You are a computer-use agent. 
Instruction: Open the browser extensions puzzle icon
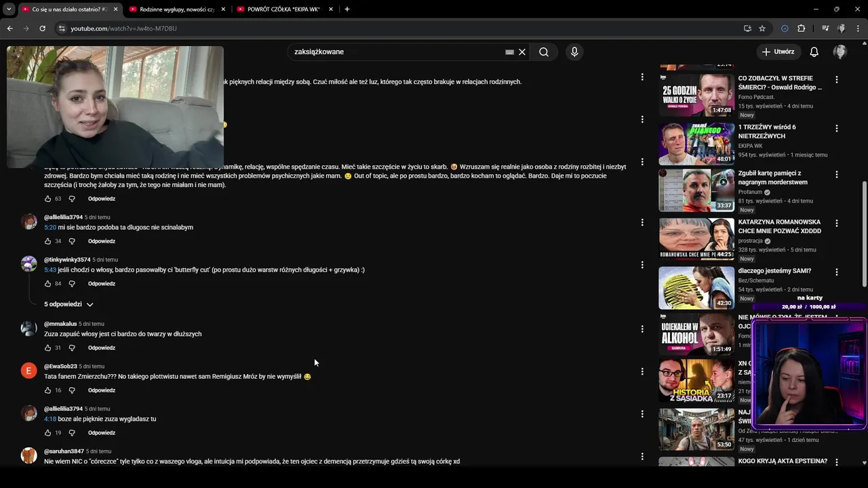(802, 28)
